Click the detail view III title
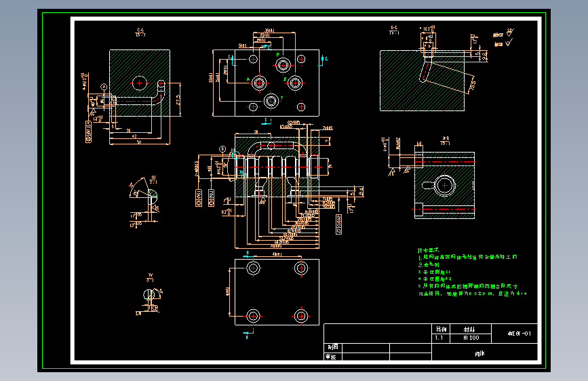Screen dimensions: 588x381 point(153,179)
